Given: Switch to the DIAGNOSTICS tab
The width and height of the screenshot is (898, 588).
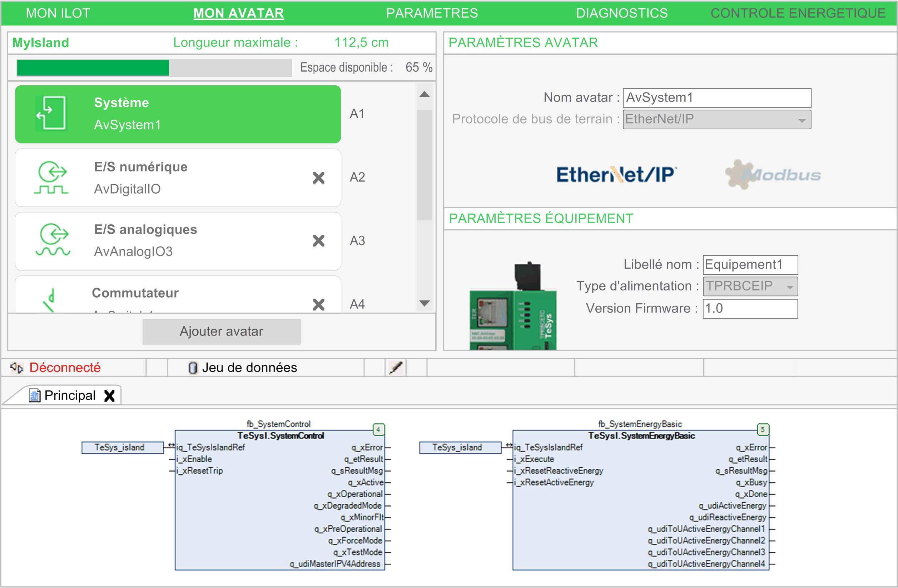Looking at the screenshot, I should (x=621, y=13).
